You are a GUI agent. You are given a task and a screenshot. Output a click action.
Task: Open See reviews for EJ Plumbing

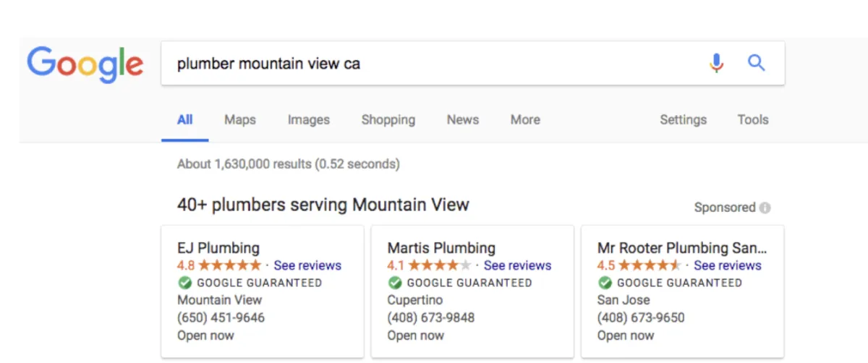point(307,265)
